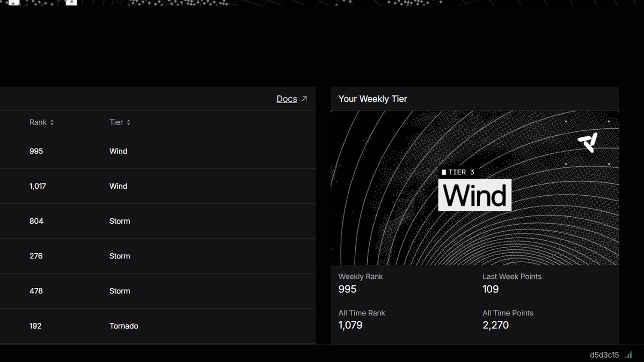Click the All Time Rank value 1,079

[350, 325]
